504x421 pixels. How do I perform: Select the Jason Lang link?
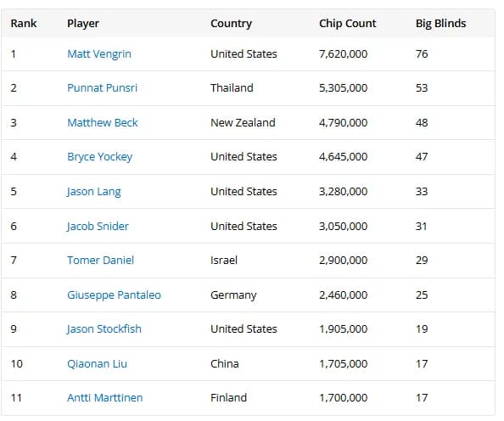(93, 192)
